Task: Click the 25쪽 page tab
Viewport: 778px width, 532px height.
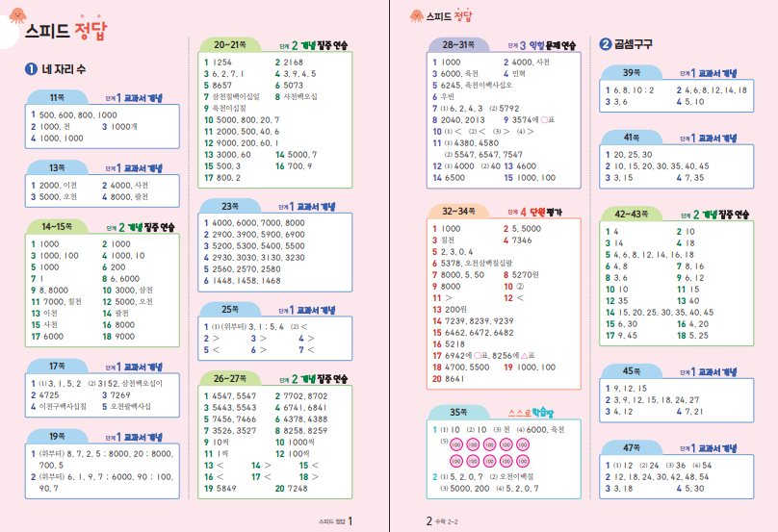Action: pyautogui.click(x=230, y=309)
